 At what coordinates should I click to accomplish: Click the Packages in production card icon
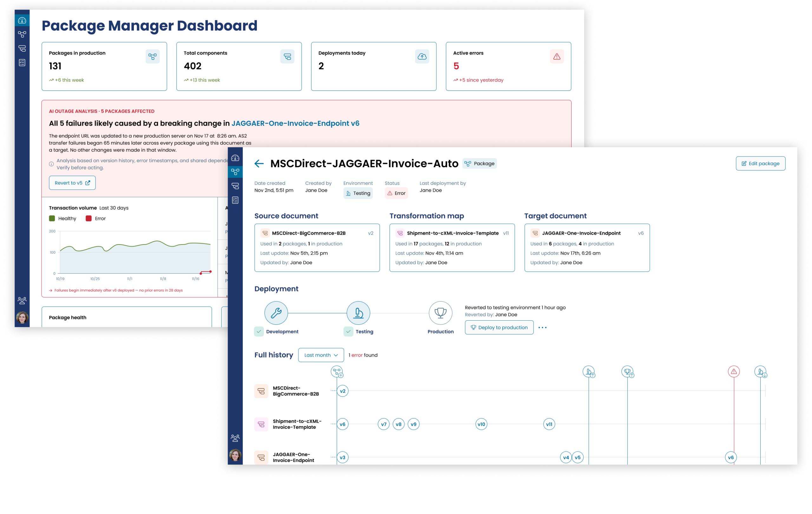pos(153,57)
